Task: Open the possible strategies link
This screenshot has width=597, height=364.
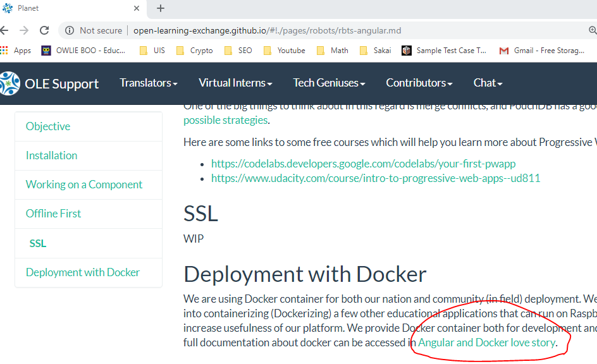Action: click(x=226, y=120)
